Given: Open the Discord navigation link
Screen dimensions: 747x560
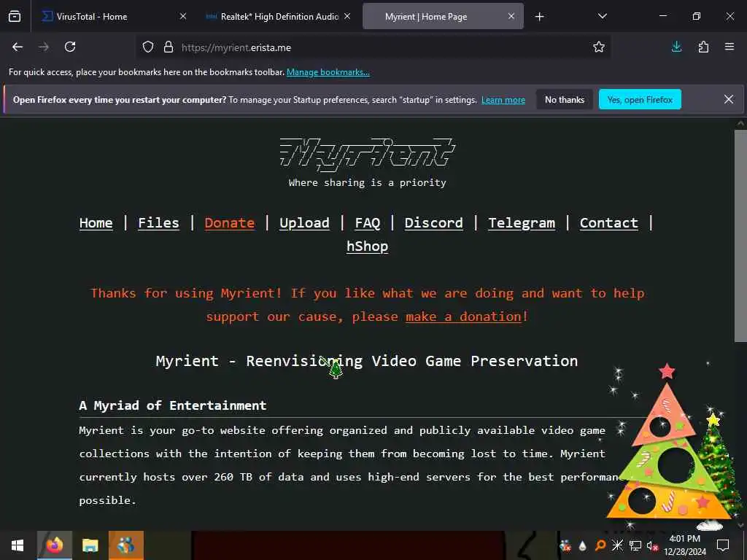Looking at the screenshot, I should pyautogui.click(x=433, y=223).
